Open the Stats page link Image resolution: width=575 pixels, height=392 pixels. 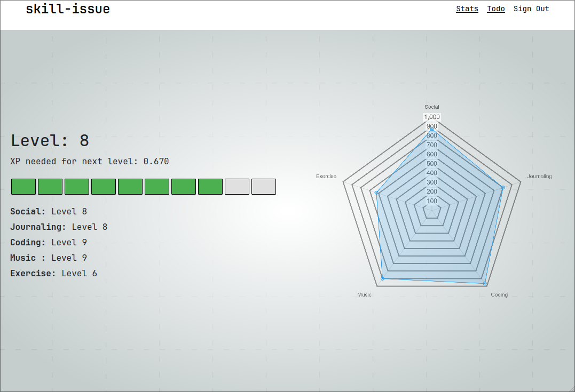coord(467,9)
